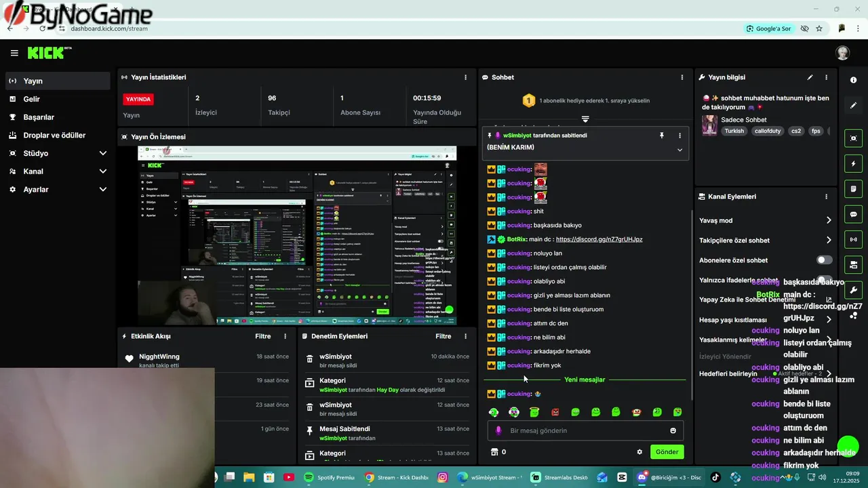Open TikTok from the taskbar
Screen dimensions: 868x488
(715, 477)
